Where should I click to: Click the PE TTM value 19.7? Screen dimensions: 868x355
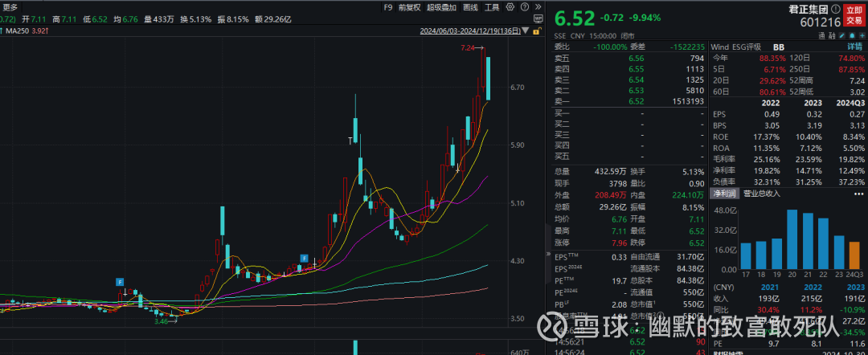click(x=620, y=282)
